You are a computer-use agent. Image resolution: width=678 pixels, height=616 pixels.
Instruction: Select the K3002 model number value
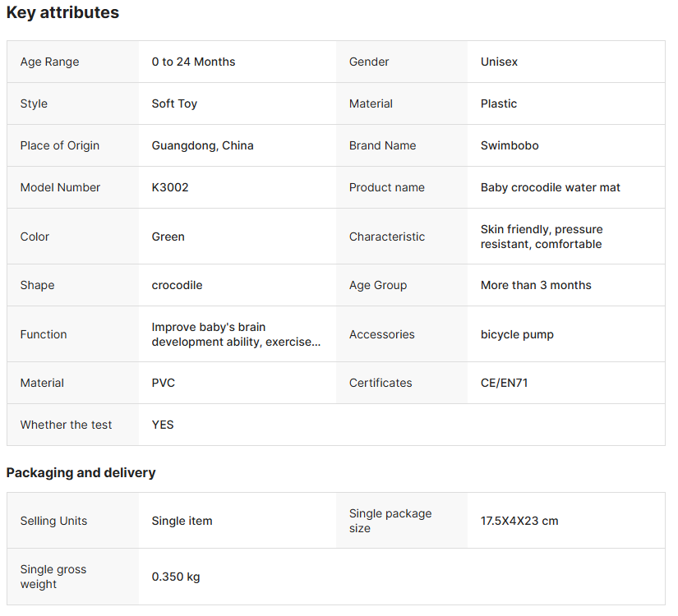pos(170,187)
